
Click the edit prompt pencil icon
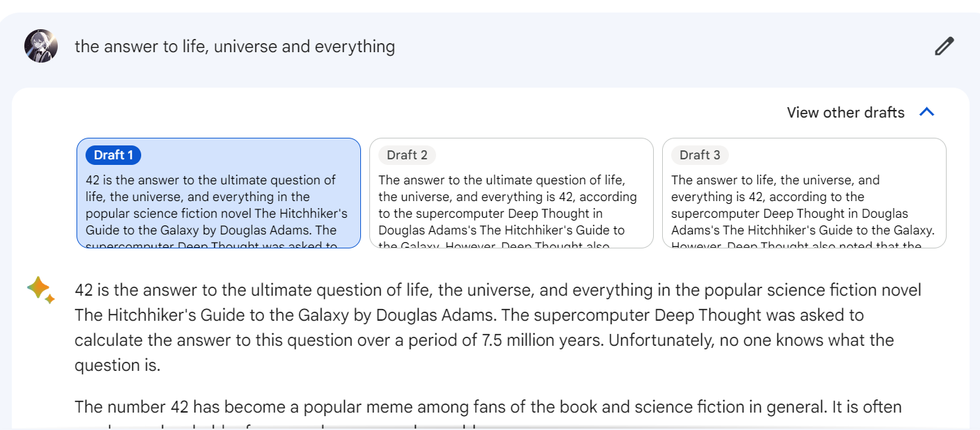click(944, 47)
